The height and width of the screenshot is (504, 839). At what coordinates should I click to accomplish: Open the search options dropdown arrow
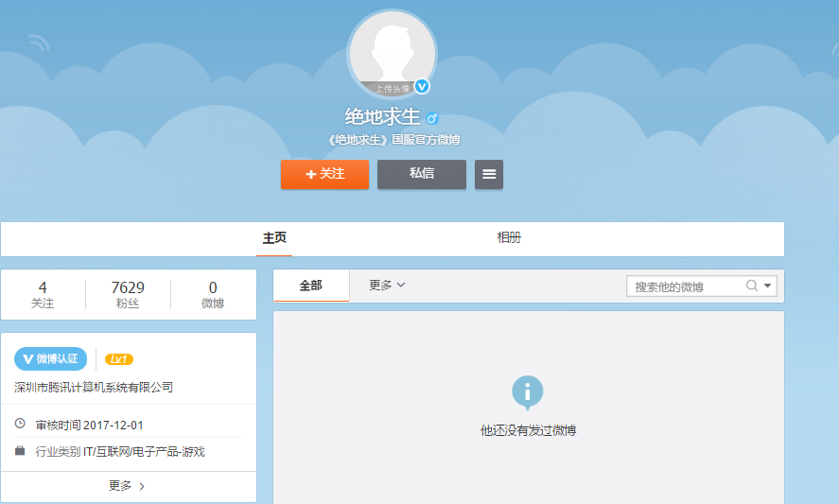point(767,286)
